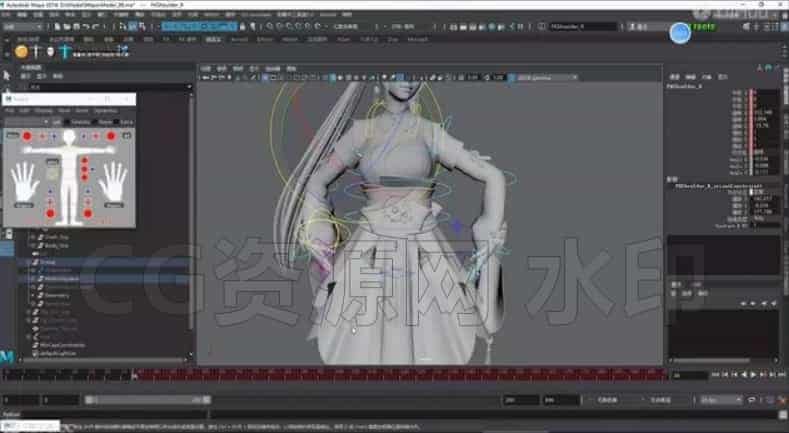Select the left foot red control in picker
The image size is (789, 433).
pyautogui.click(x=88, y=214)
